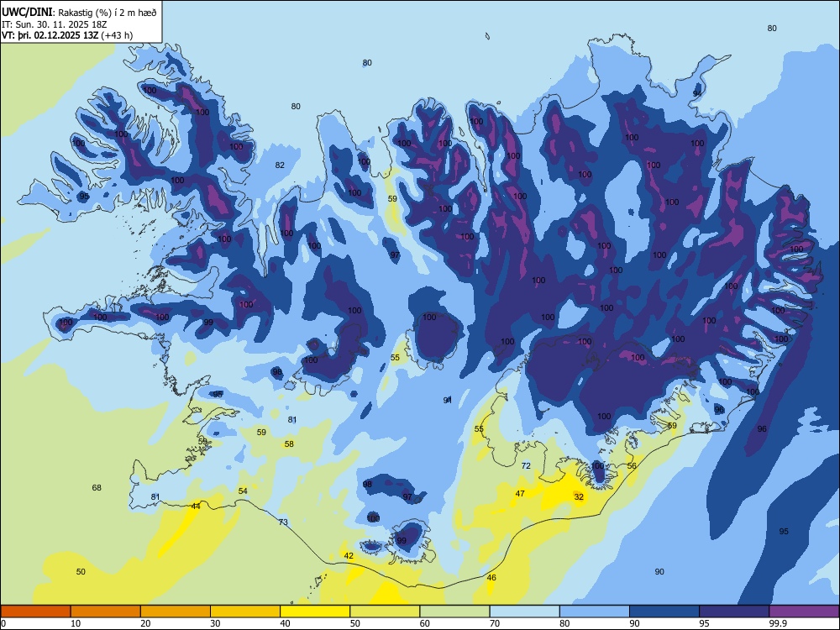This screenshot has width=840, height=630.
Task: Pick the 60–70 pale green legend swatch
Action: point(454,612)
